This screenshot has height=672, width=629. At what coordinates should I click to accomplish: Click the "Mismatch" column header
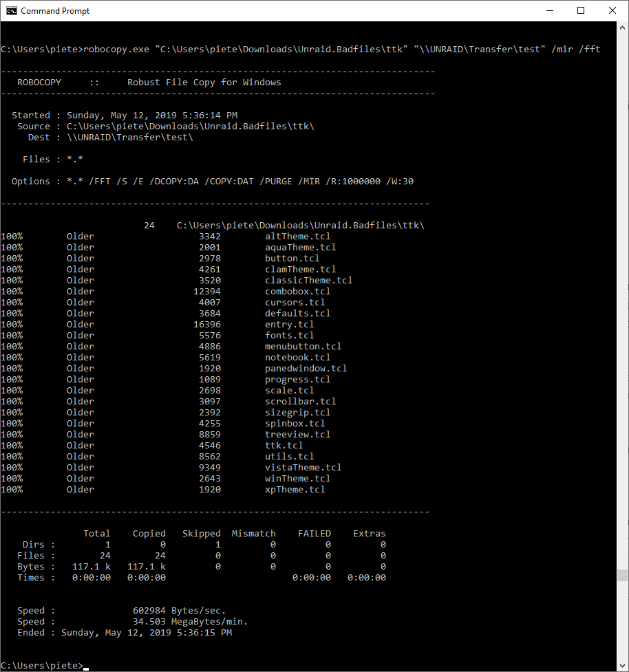click(x=254, y=533)
